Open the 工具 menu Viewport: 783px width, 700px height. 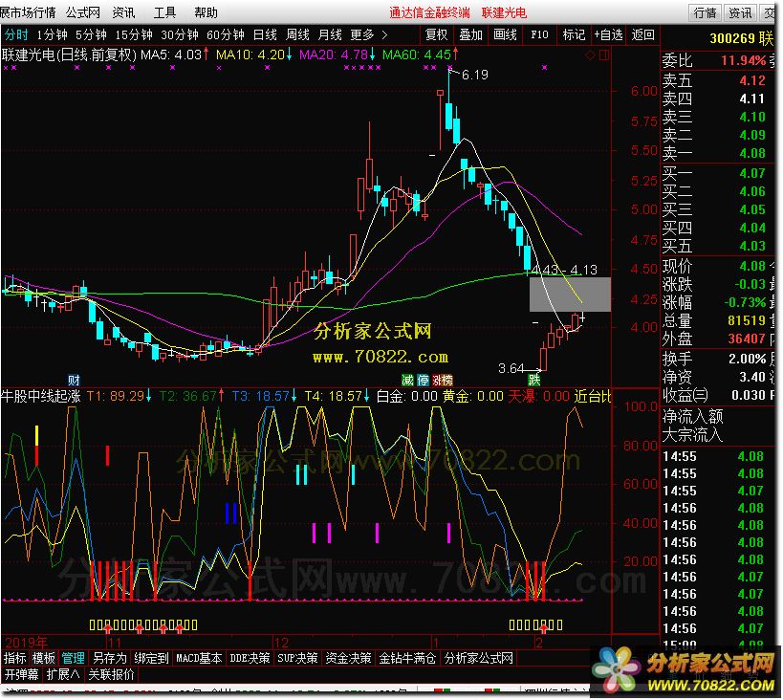point(164,12)
